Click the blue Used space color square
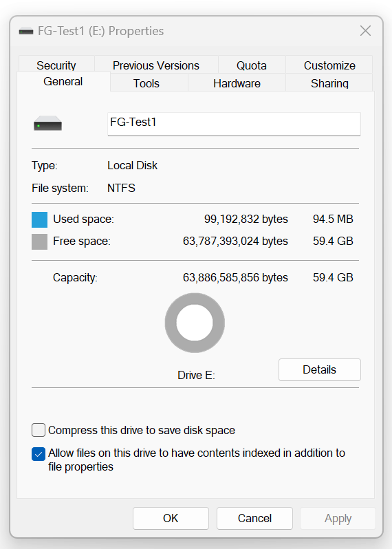Viewport: 392px width, 549px height. (40, 219)
